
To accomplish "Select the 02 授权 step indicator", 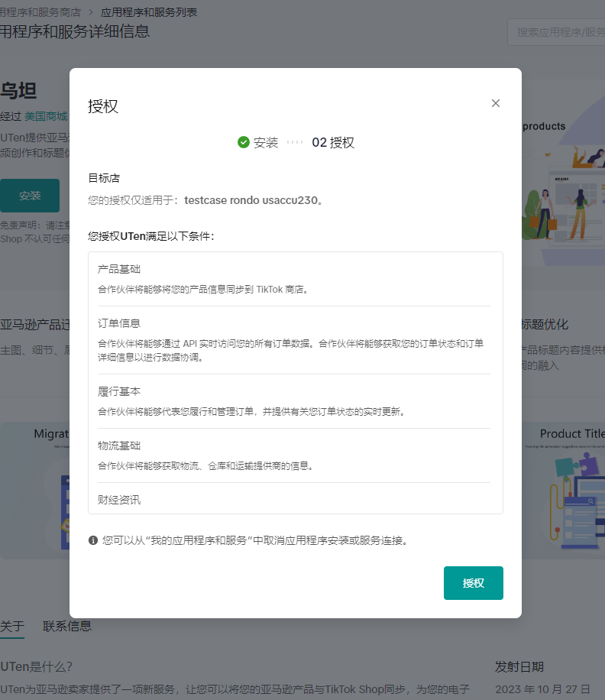I will click(333, 143).
